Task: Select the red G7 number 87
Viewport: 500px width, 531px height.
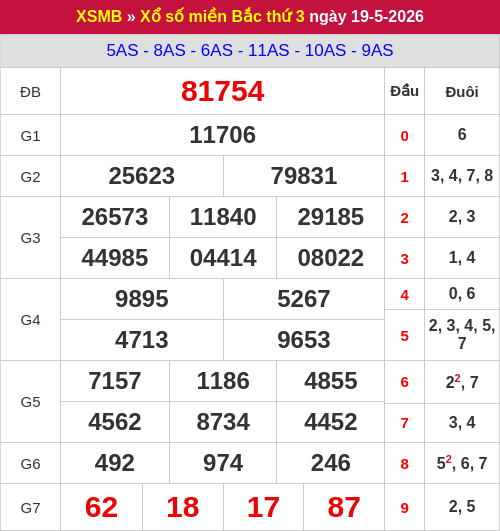Action: click(343, 507)
